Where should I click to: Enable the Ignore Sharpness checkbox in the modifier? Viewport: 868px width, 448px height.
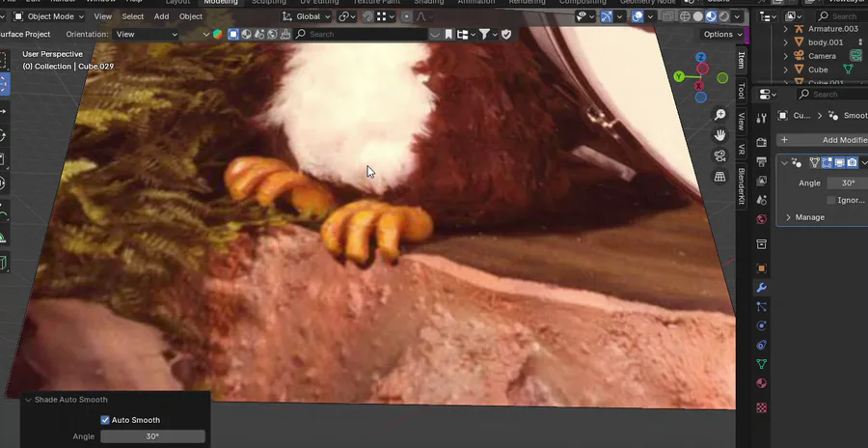(x=831, y=200)
